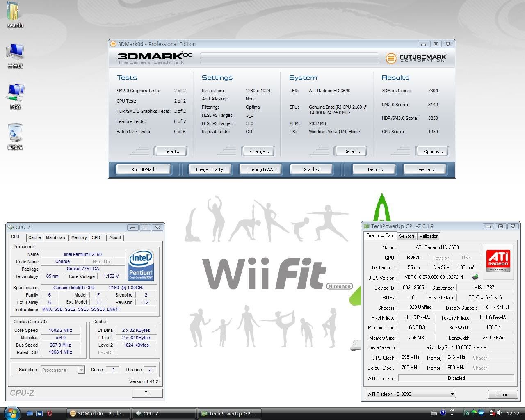Click the Run 3DMark button
The width and height of the screenshot is (525, 420).
pyautogui.click(x=143, y=169)
